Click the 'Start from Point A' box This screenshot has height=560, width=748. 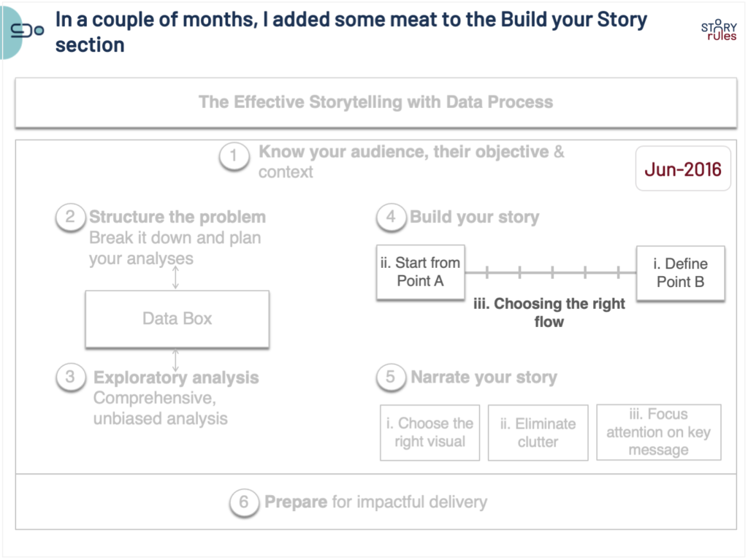click(421, 272)
